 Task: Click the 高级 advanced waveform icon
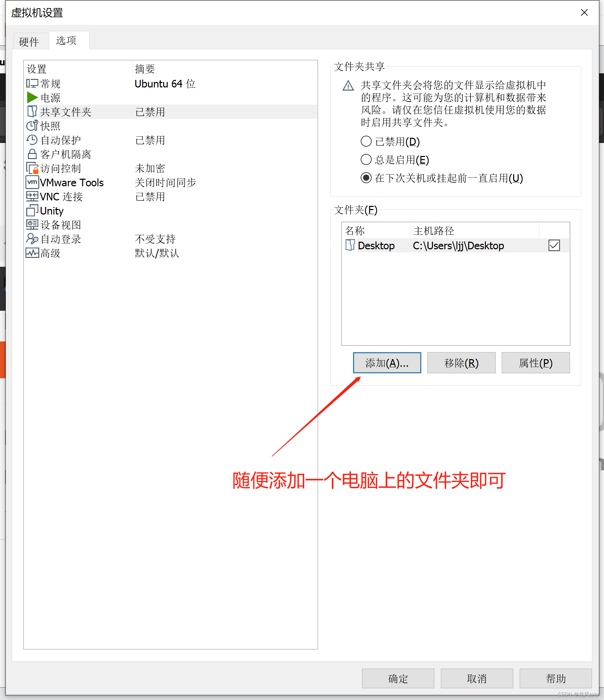pos(32,253)
